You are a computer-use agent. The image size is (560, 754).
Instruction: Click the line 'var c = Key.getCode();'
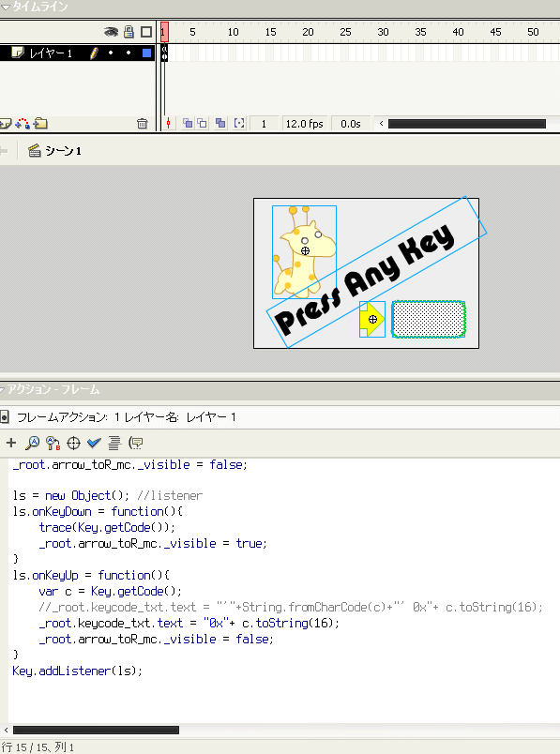(x=110, y=591)
